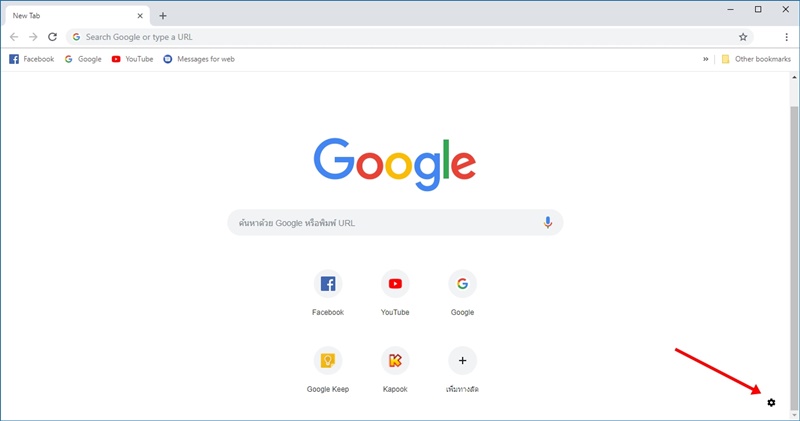
Task: Open the Kapook shortcut tile
Action: click(x=395, y=369)
